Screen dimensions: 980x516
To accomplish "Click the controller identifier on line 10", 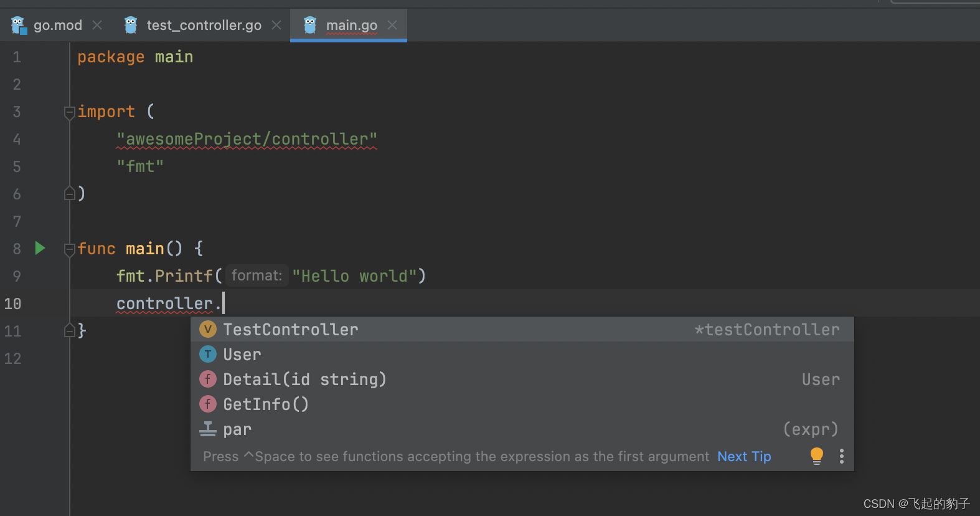I will click(164, 303).
